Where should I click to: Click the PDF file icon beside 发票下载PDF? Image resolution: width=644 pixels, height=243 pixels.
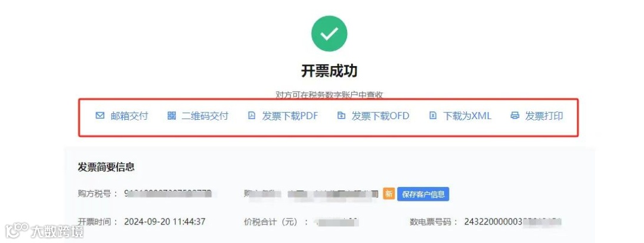click(252, 116)
